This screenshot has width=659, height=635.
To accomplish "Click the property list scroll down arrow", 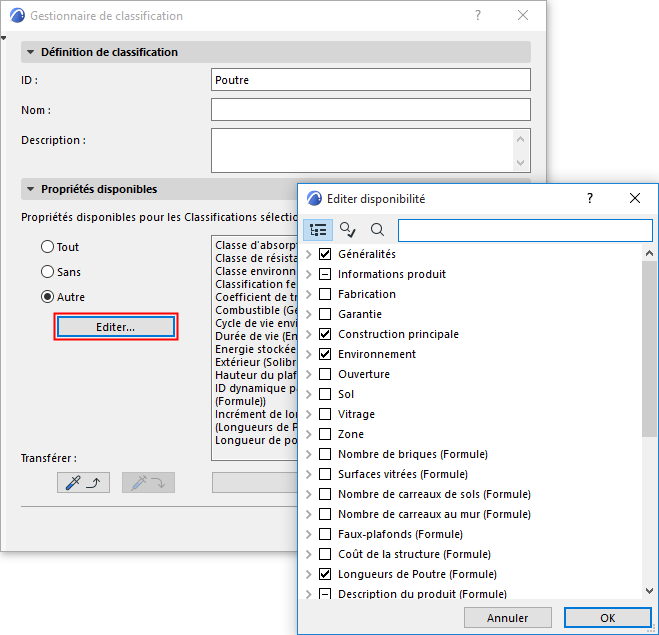I will tap(649, 591).
